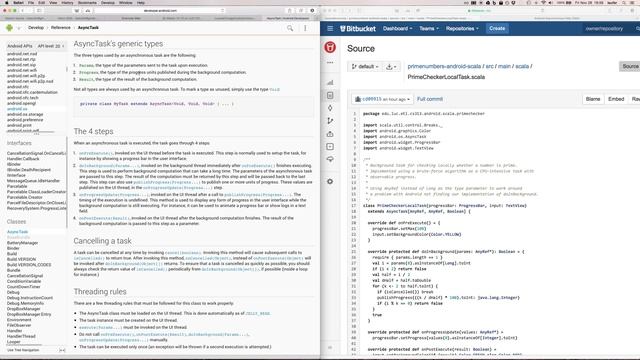640x360 pixels.
Task: Open the API level 20 dropdown
Action: click(x=51, y=46)
